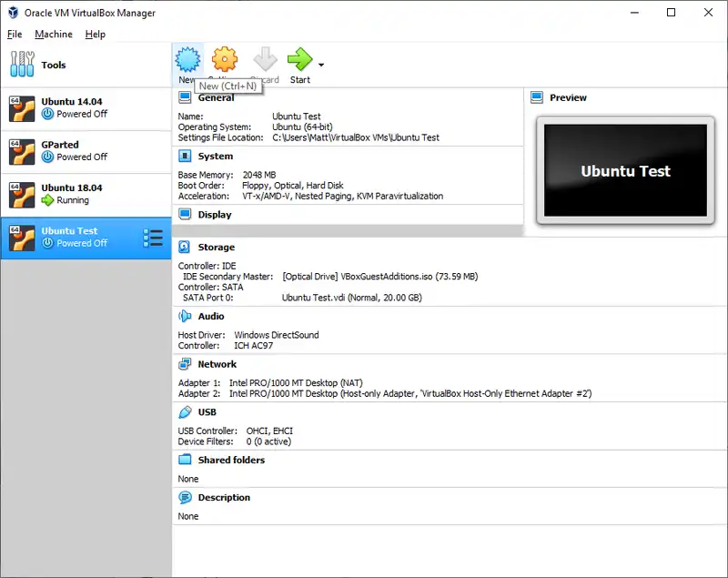Click the USB section icon
Image resolution: width=728 pixels, height=578 pixels.
[184, 412]
